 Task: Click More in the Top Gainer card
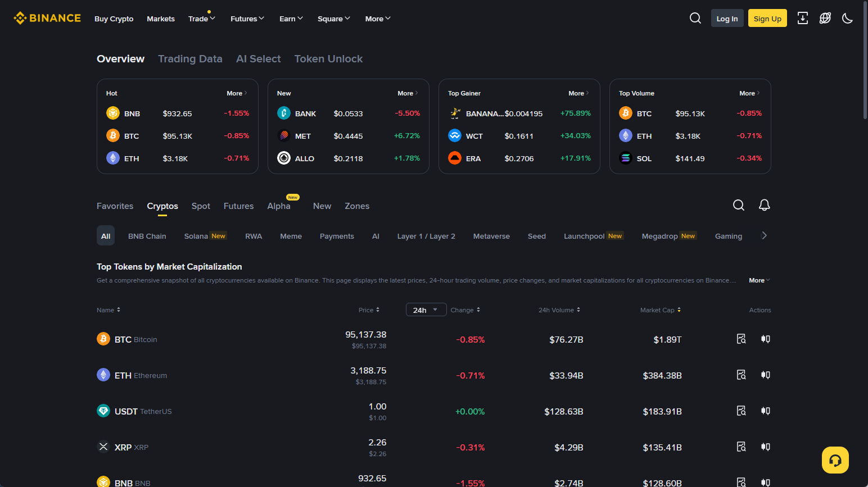click(578, 93)
